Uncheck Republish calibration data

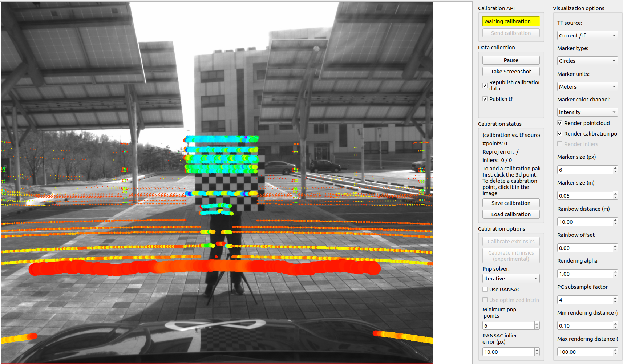pyautogui.click(x=485, y=85)
